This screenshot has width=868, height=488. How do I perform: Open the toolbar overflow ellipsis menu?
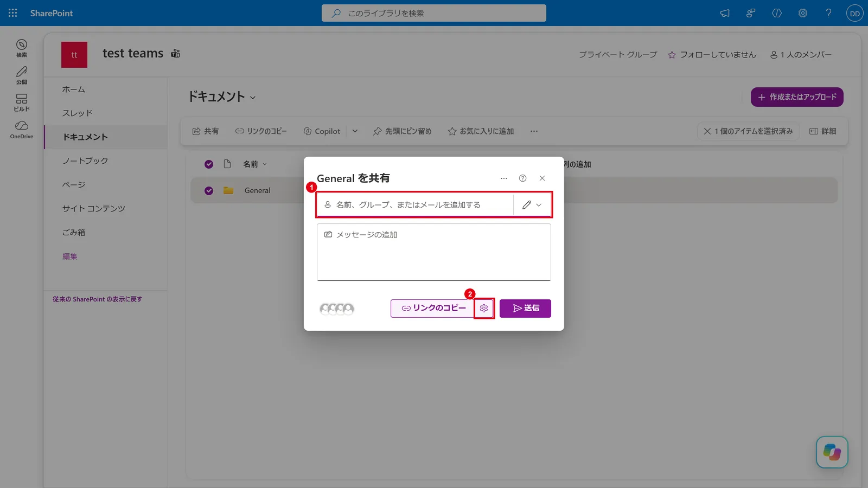[x=534, y=131]
